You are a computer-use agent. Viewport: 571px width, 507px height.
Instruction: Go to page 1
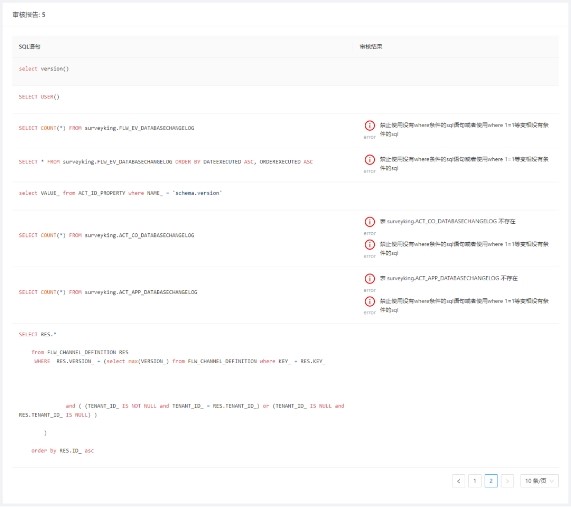pyautogui.click(x=474, y=481)
